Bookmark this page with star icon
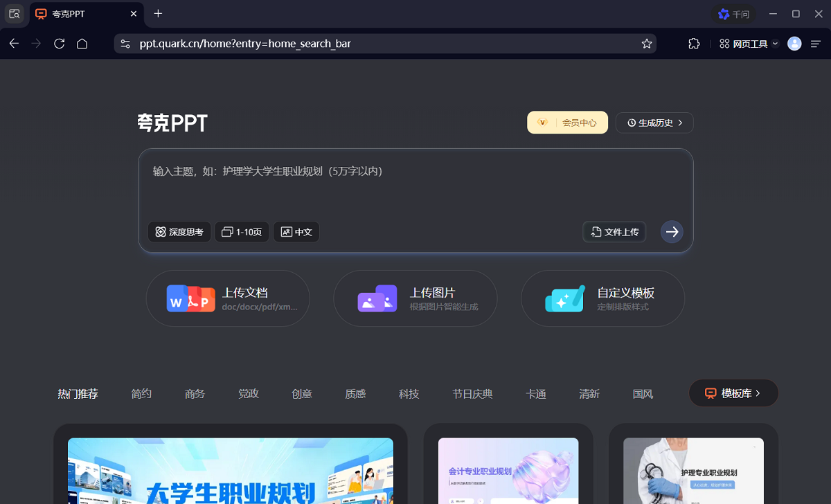Image resolution: width=831 pixels, height=504 pixels. [x=647, y=44]
